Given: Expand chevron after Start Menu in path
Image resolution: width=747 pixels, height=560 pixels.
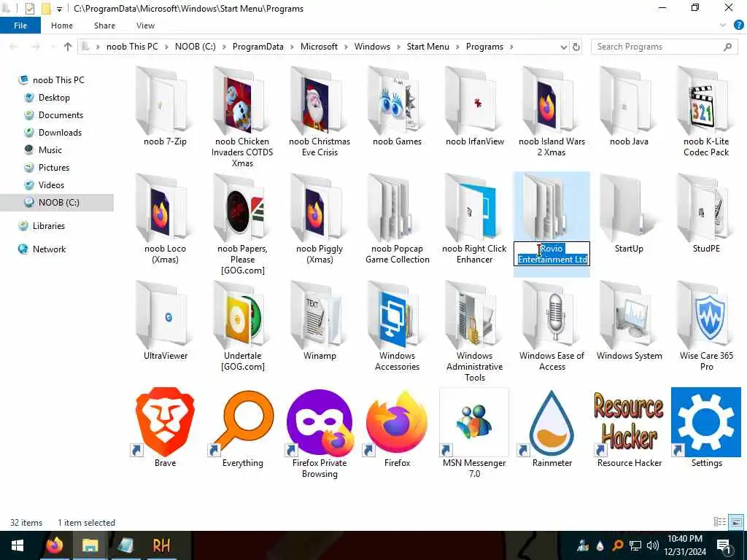Looking at the screenshot, I should point(457,47).
